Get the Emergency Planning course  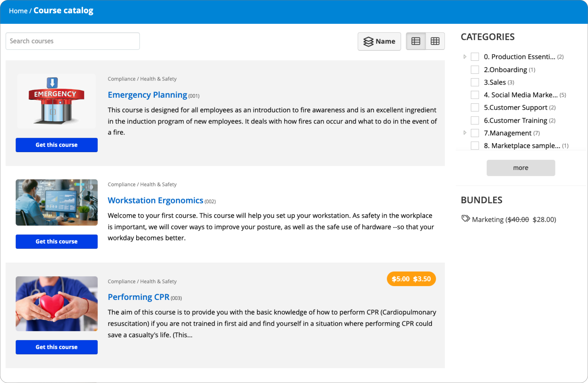coord(56,145)
